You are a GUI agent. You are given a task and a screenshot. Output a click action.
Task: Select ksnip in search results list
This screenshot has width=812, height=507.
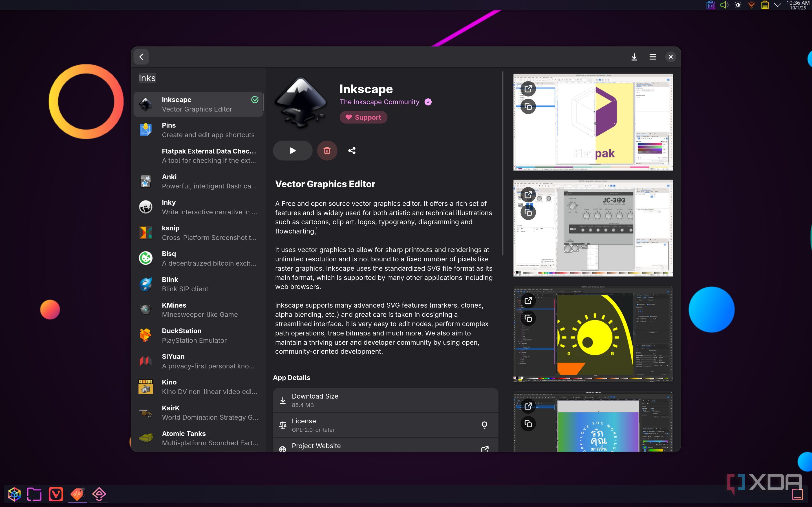pos(198,233)
